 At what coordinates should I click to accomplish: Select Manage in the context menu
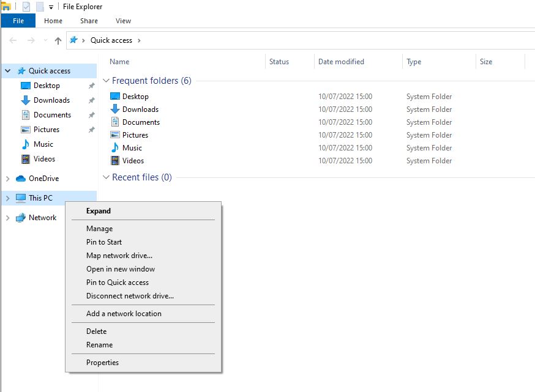[x=99, y=229]
